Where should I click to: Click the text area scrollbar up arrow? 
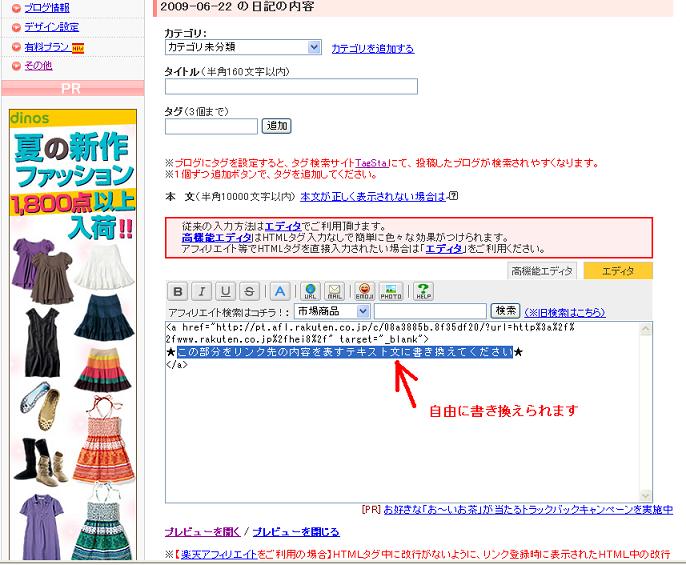point(646,329)
